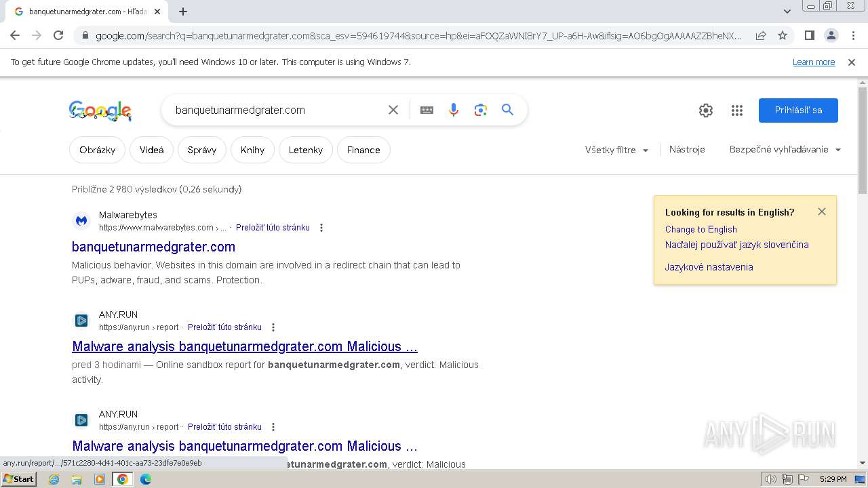Open more options for Malwarebytes result
Screen dimensions: 868x488
[x=321, y=228]
